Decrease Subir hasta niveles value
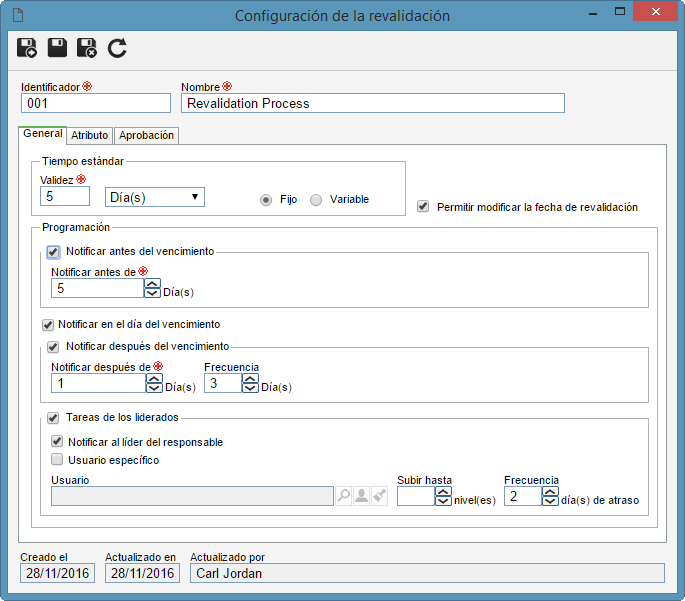 443,501
